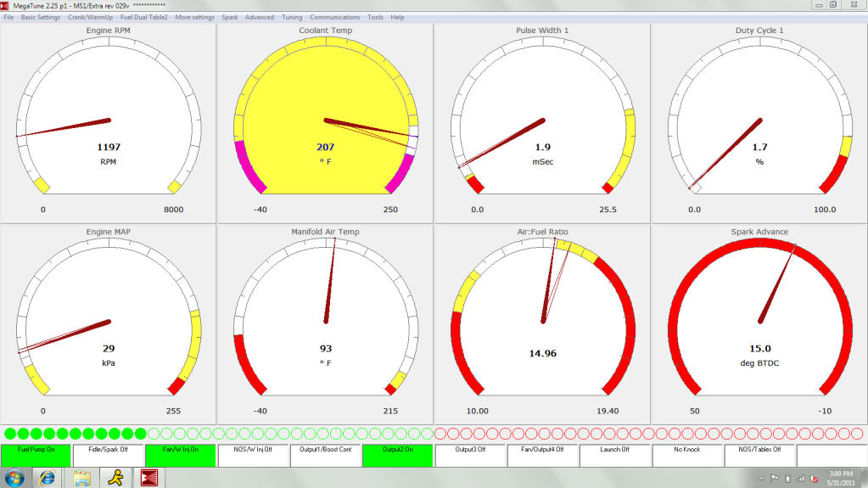Open the File menu

pyautogui.click(x=8, y=17)
